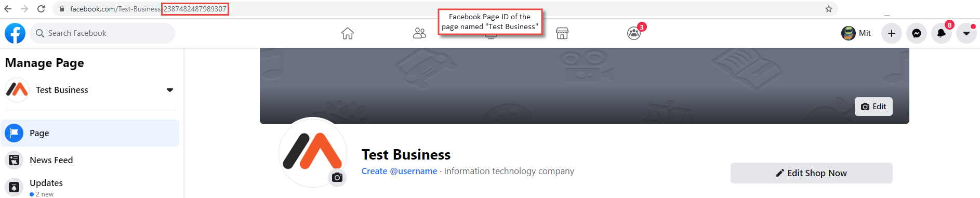Open the Facebook Home icon
The width and height of the screenshot is (980, 198).
(x=348, y=33)
